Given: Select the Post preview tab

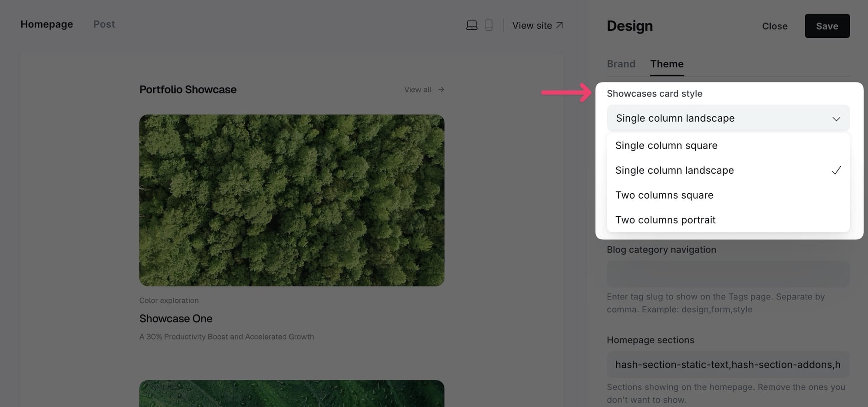Looking at the screenshot, I should click(x=104, y=24).
